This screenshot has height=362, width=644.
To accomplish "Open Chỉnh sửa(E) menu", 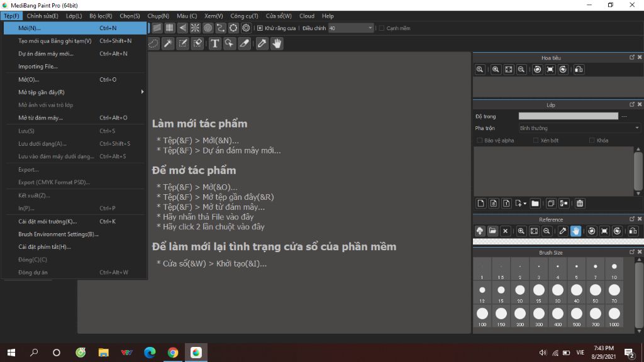I will 42,16.
